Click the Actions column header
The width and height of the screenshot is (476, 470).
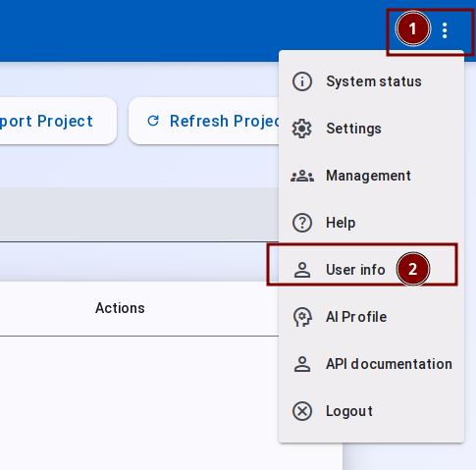120,308
